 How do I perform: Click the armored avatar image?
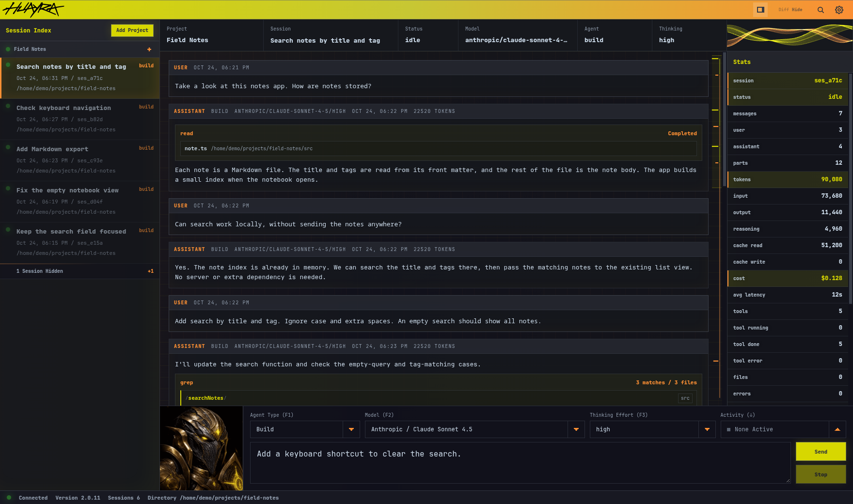coord(201,448)
